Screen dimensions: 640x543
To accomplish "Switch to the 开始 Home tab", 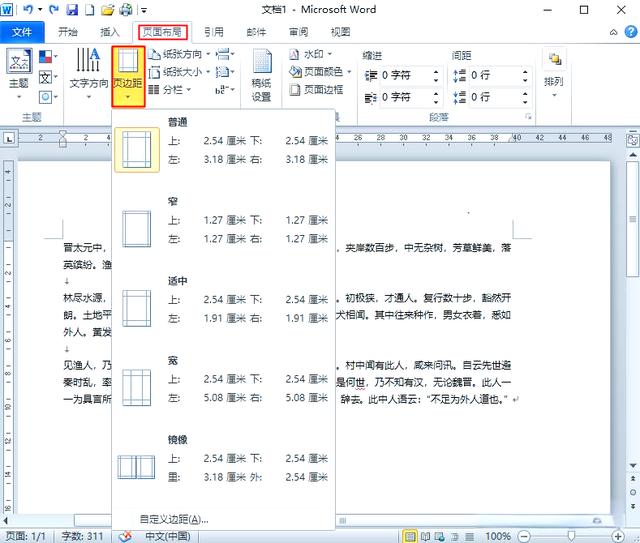I will 68,32.
